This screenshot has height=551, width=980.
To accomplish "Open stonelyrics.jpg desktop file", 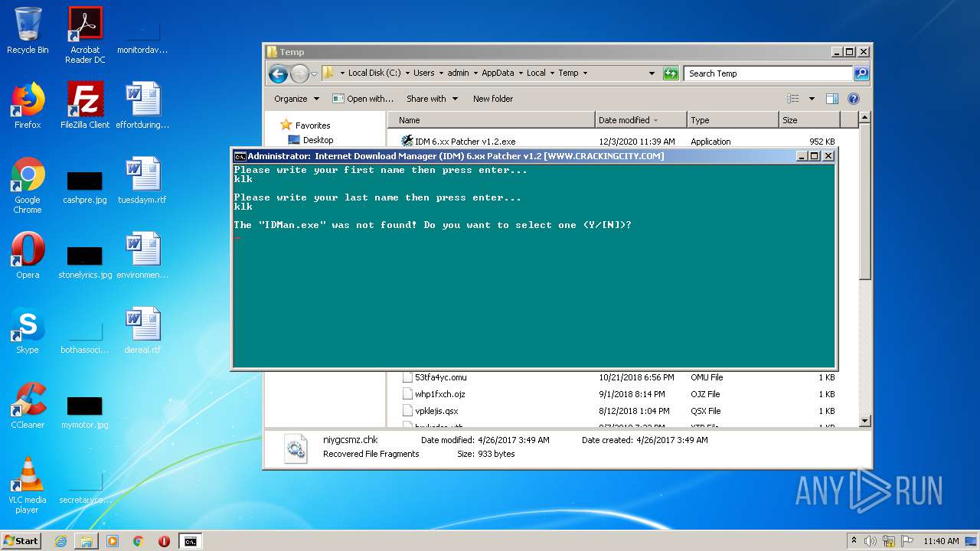I will (x=85, y=263).
